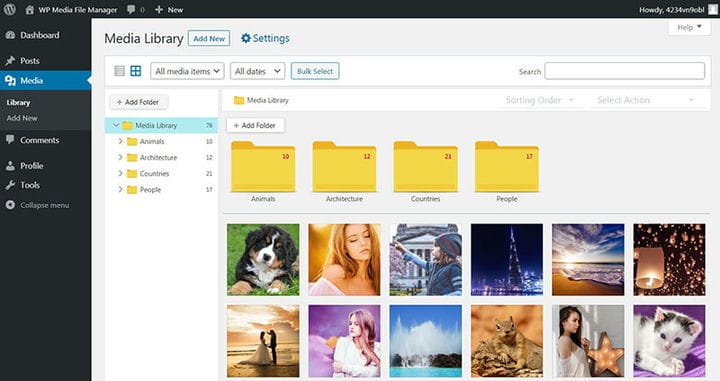Viewport: 720px width, 381px height.
Task: Click the Library submenu item
Action: (x=18, y=102)
